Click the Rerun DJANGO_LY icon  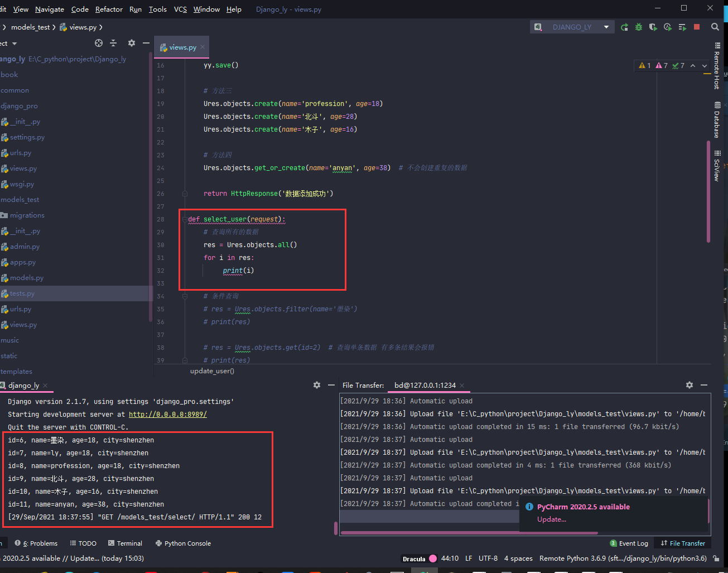[x=624, y=27]
